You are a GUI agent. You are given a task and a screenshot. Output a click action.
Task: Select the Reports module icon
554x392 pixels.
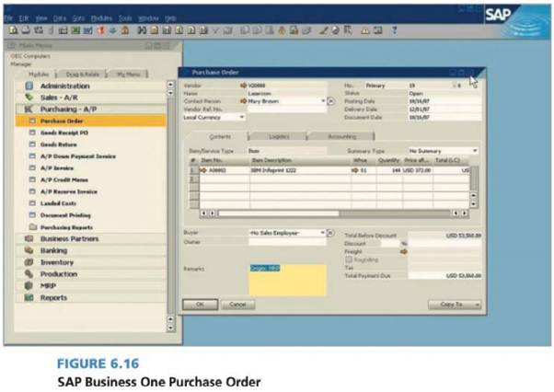point(29,298)
